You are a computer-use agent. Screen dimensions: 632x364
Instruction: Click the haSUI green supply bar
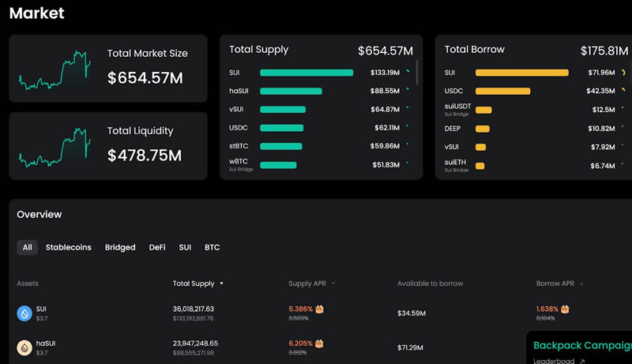[291, 92]
